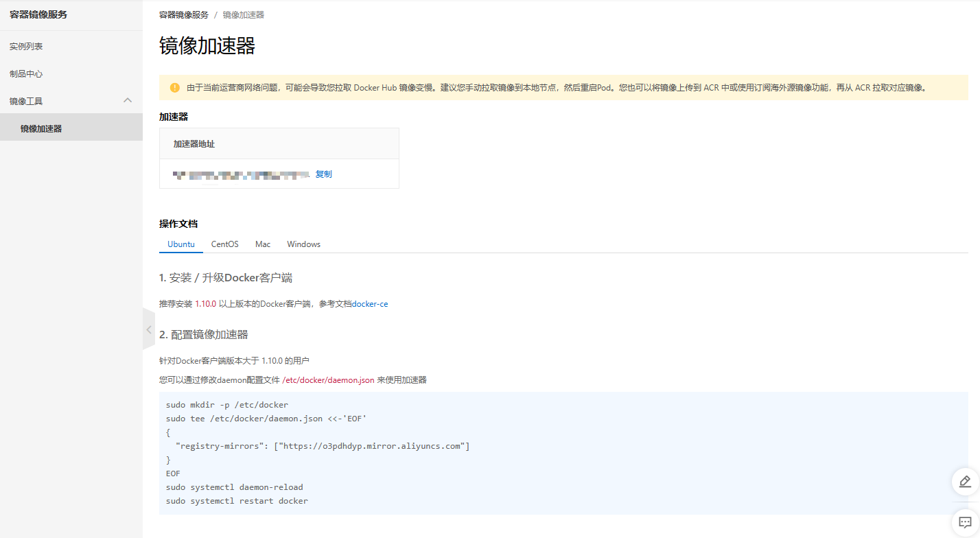980x538 pixels.
Task: Open the docker-ce documentation link
Action: (x=369, y=304)
